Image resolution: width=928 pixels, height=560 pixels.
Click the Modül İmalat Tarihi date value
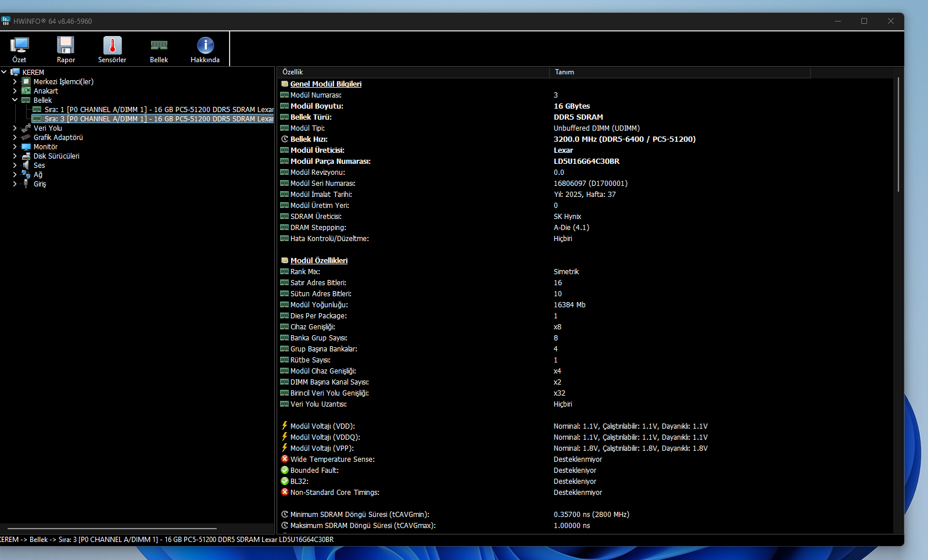585,194
